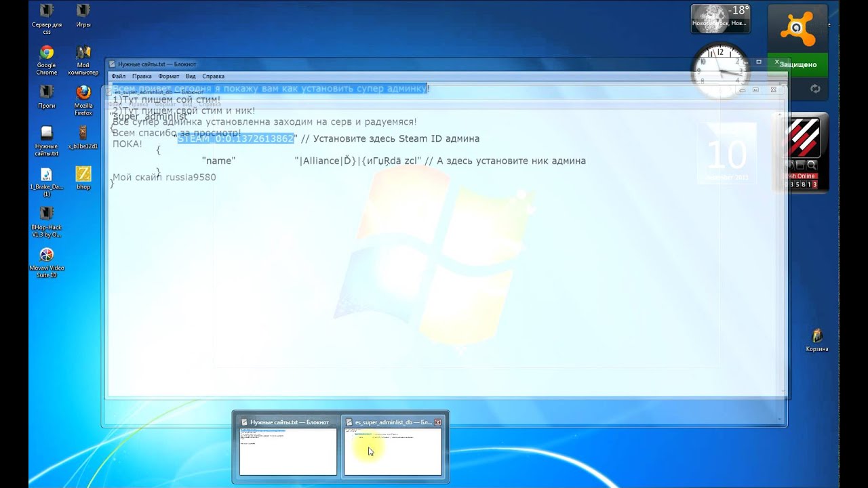Open the Правка menu in Notepad

[142, 76]
